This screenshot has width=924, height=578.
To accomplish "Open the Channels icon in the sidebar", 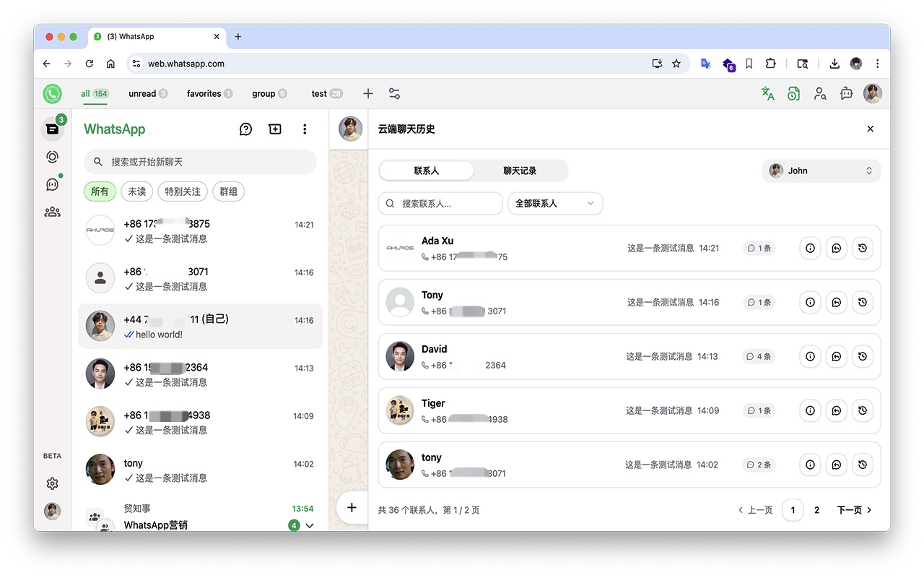I will point(52,184).
